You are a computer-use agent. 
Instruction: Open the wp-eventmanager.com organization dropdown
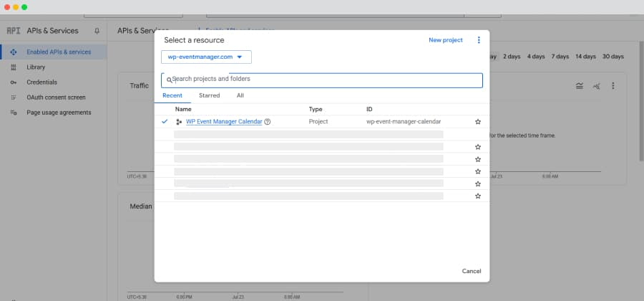[206, 57]
